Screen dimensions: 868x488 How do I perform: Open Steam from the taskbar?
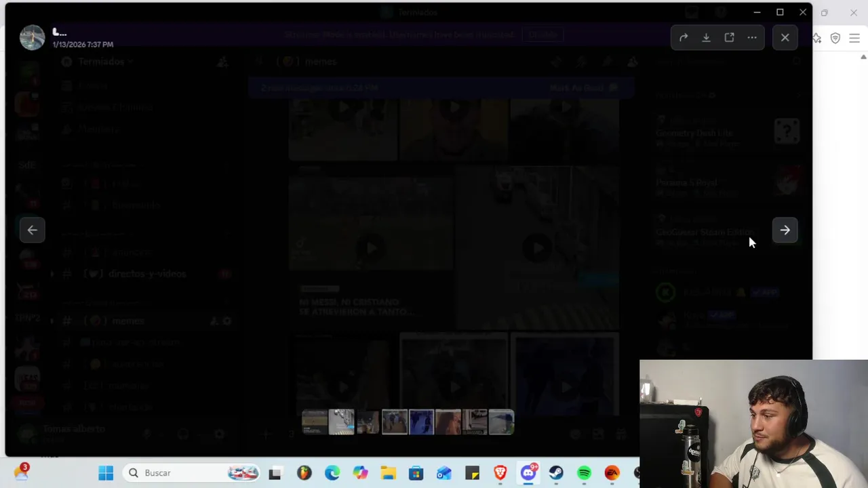556,473
